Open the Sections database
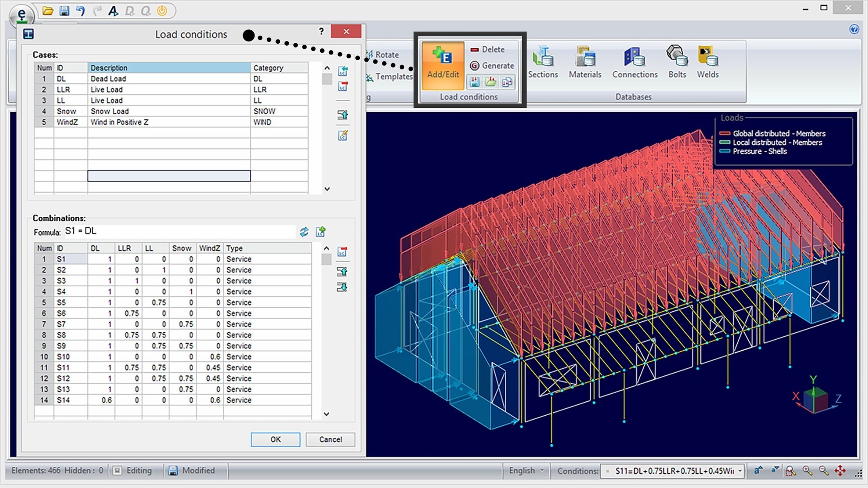Screen dimensions: 868x488 coord(542,63)
